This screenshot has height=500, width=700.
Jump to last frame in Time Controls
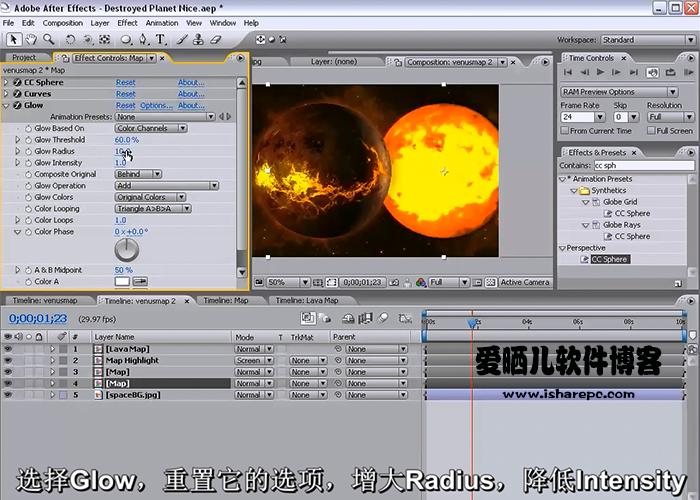click(633, 72)
